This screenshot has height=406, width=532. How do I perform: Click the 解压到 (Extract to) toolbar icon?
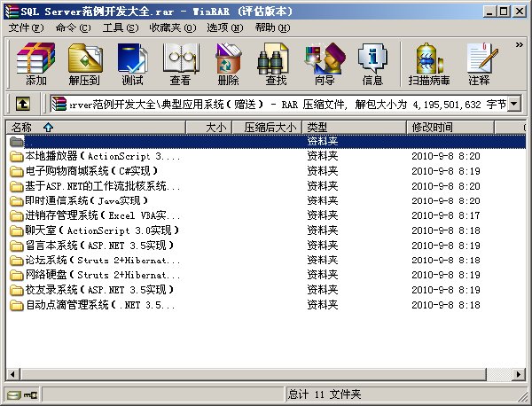(84, 64)
